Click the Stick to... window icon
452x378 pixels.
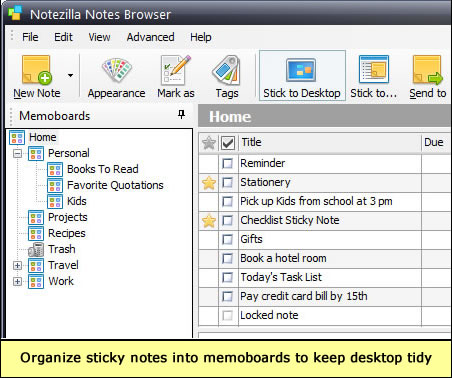[374, 69]
